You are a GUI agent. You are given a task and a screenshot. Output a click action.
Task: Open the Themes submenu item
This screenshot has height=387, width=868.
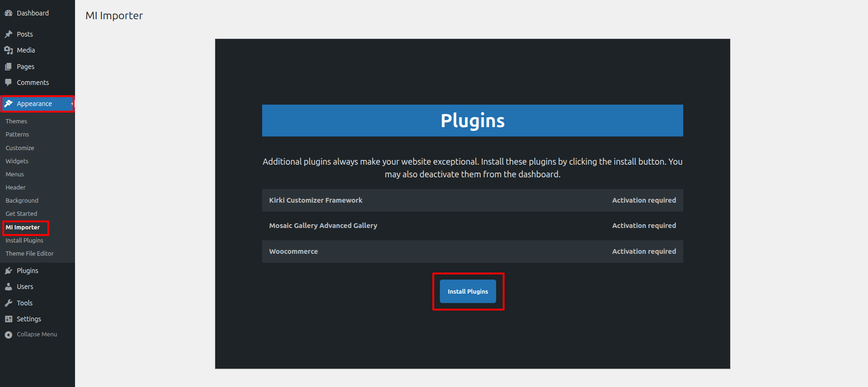16,121
